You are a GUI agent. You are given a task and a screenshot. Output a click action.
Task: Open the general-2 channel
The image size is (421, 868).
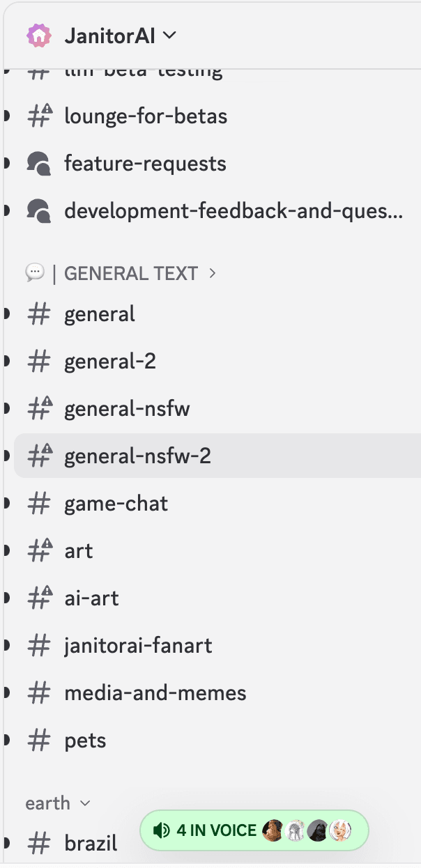click(x=217, y=362)
